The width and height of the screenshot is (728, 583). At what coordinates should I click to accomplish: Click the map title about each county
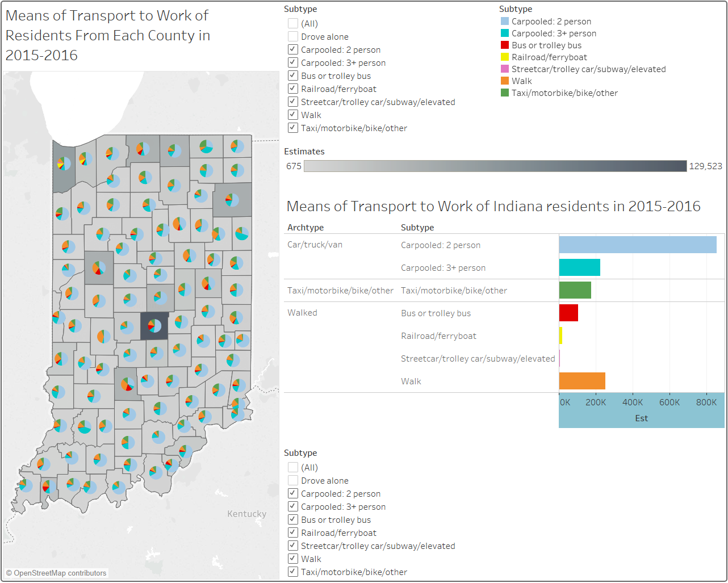click(108, 35)
